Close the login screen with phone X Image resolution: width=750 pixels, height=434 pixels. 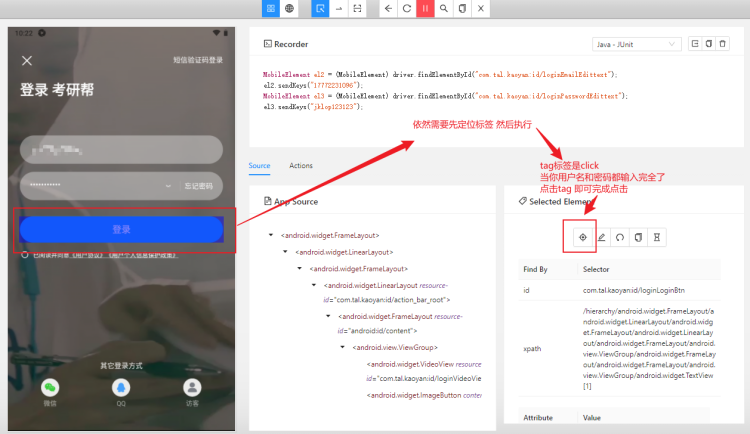click(27, 60)
